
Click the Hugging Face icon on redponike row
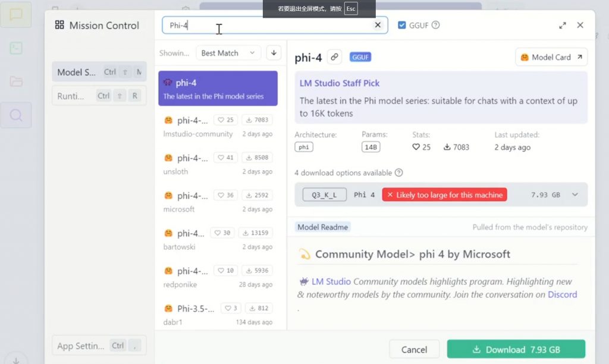tap(168, 271)
